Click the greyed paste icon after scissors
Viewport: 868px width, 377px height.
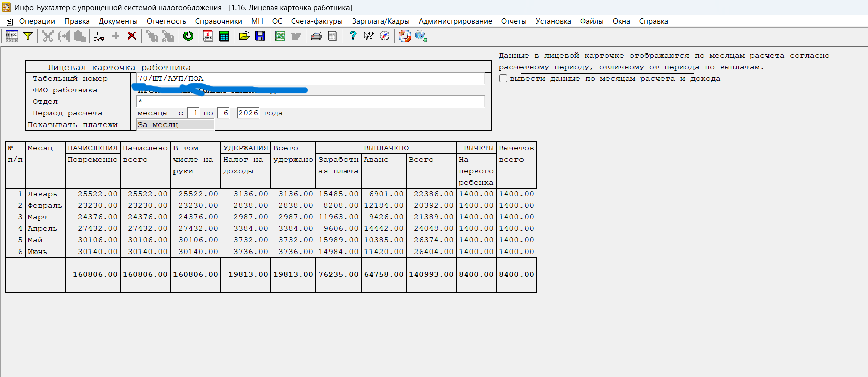coord(80,36)
